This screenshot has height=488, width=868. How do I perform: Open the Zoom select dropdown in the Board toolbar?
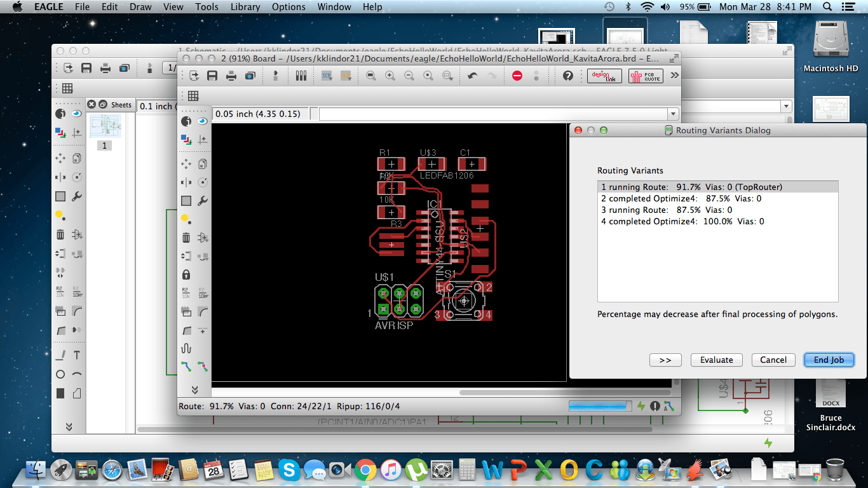[447, 76]
